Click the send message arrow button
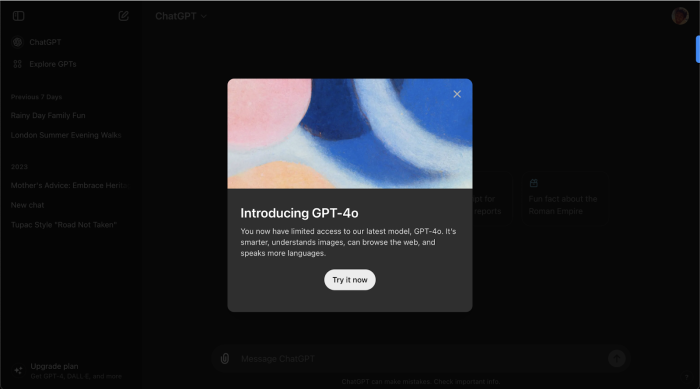Screen dimensions: 700x389 point(617,358)
